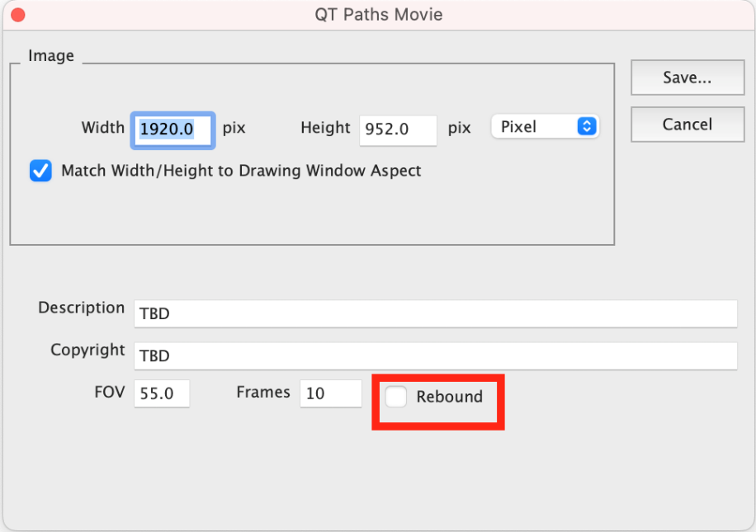Click the Image section label

point(51,55)
